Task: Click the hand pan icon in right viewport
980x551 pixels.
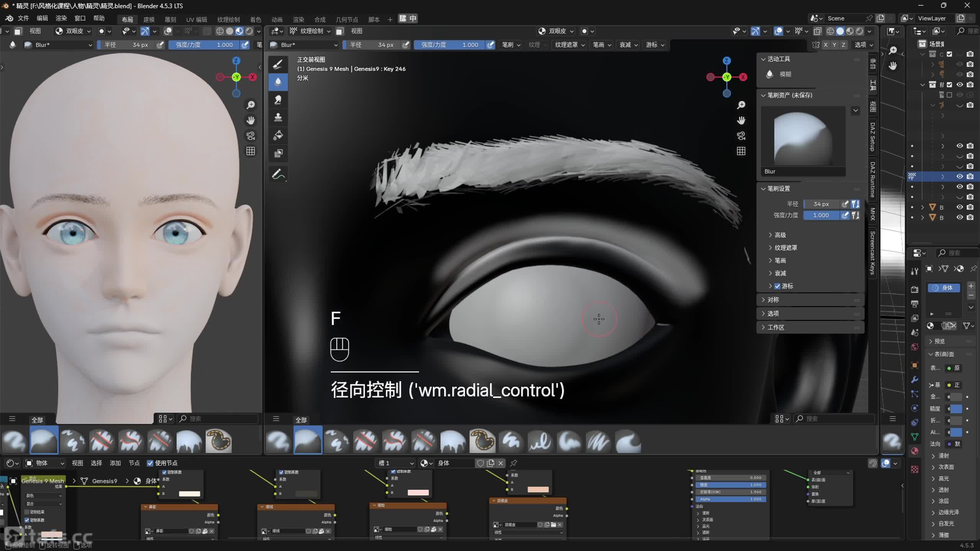Action: pos(741,121)
